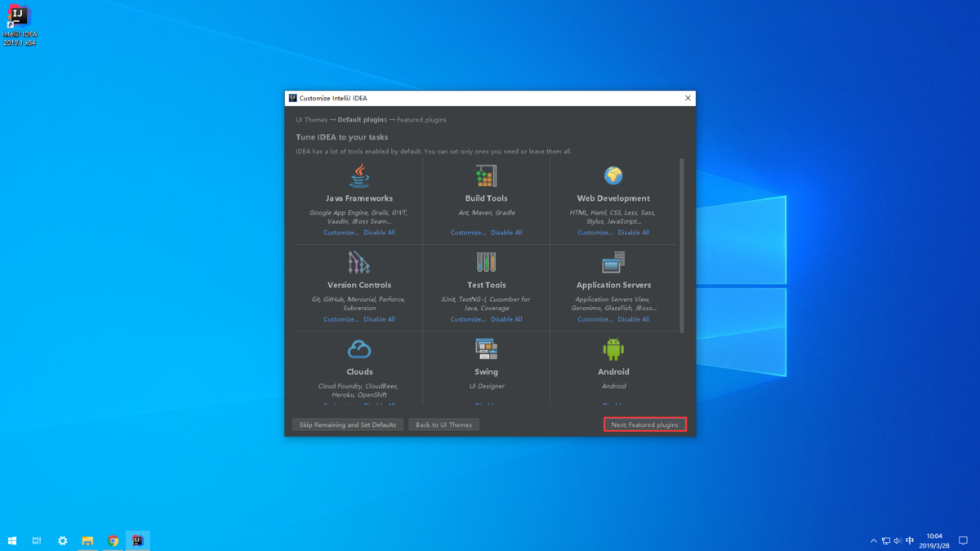
Task: Click the Version Controls branching icon
Action: pyautogui.click(x=359, y=262)
